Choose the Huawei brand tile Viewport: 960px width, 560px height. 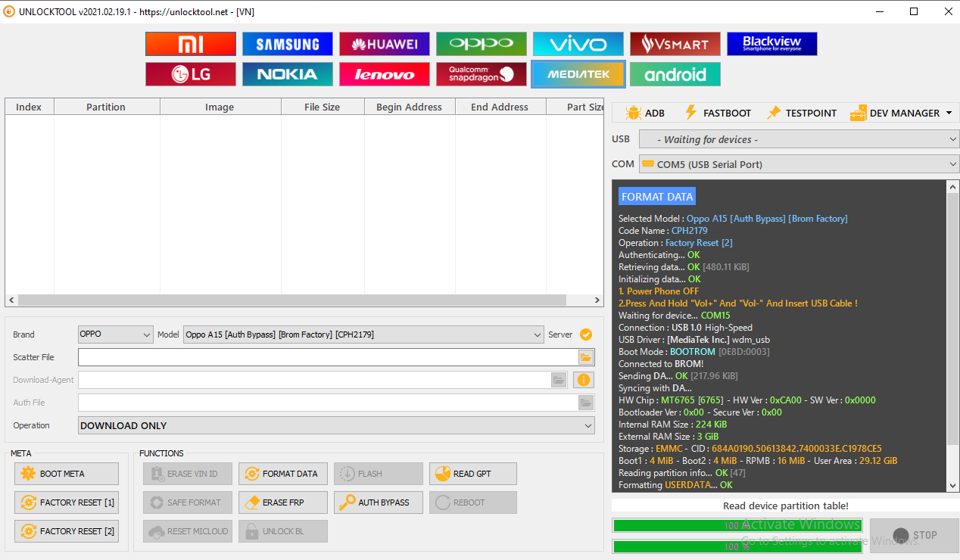(x=385, y=44)
